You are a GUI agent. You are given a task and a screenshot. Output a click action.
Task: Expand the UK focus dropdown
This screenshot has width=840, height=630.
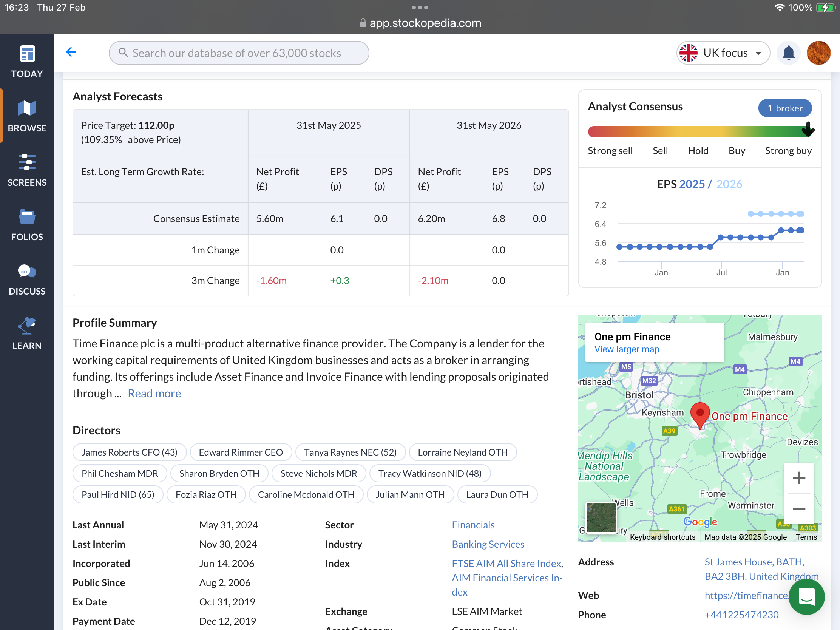723,53
